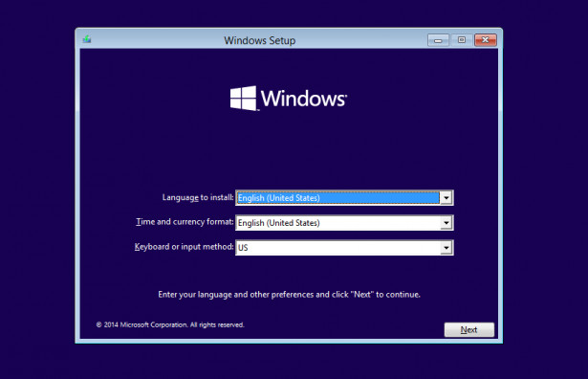The image size is (588, 379).
Task: Minimize the Windows Setup window
Action: [x=438, y=40]
